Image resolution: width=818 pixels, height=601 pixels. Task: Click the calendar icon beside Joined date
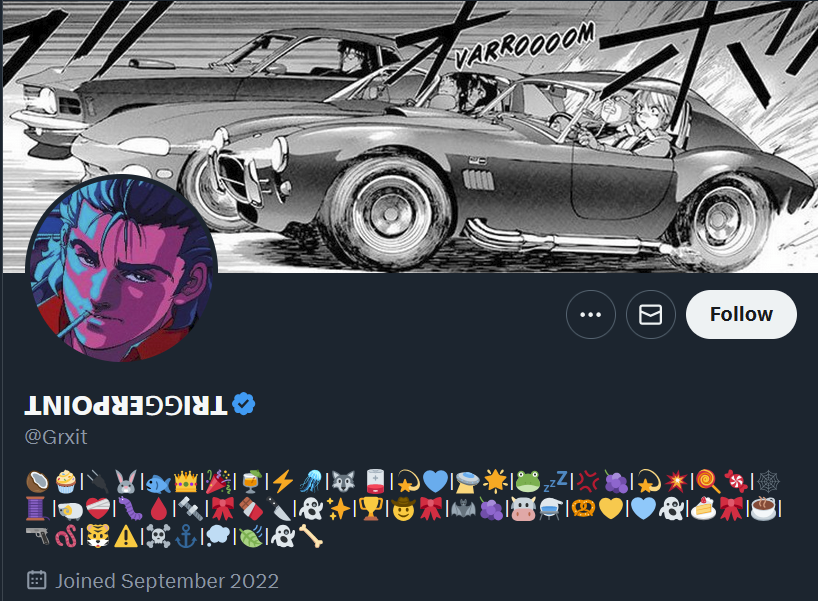tap(37, 580)
